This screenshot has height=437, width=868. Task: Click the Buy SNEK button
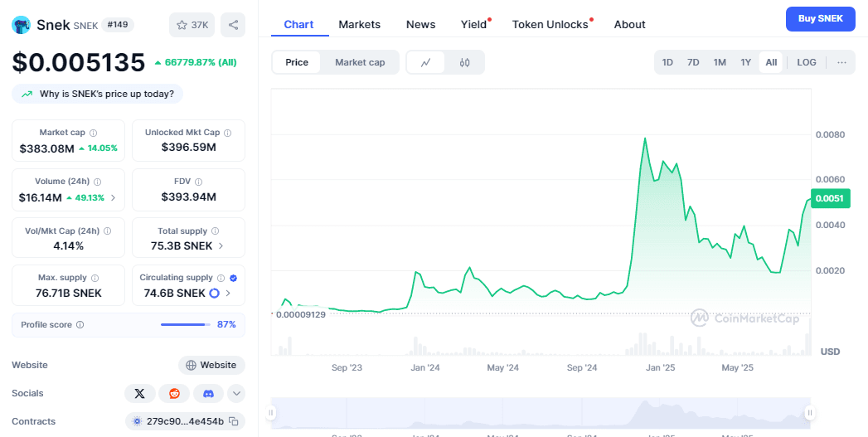(821, 19)
